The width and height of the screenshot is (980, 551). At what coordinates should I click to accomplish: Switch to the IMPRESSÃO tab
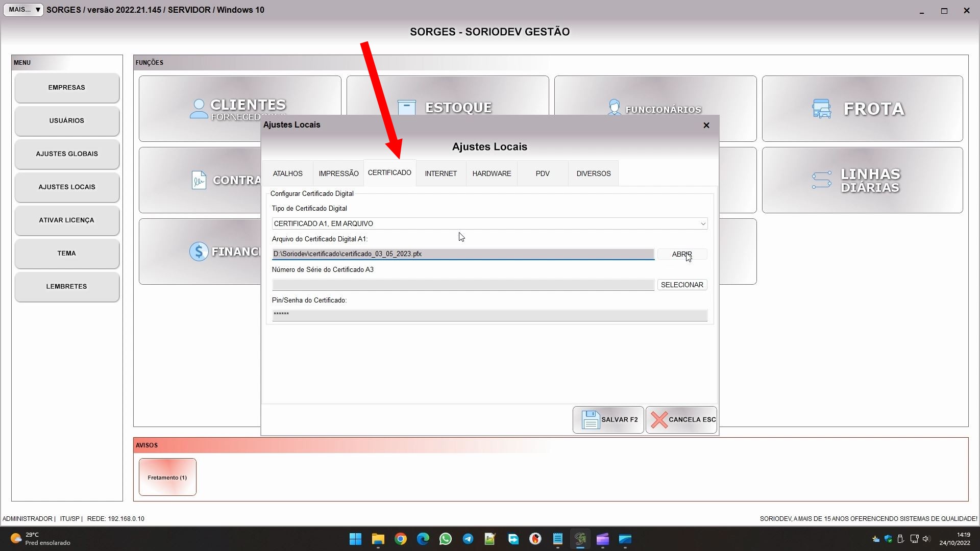pyautogui.click(x=338, y=173)
